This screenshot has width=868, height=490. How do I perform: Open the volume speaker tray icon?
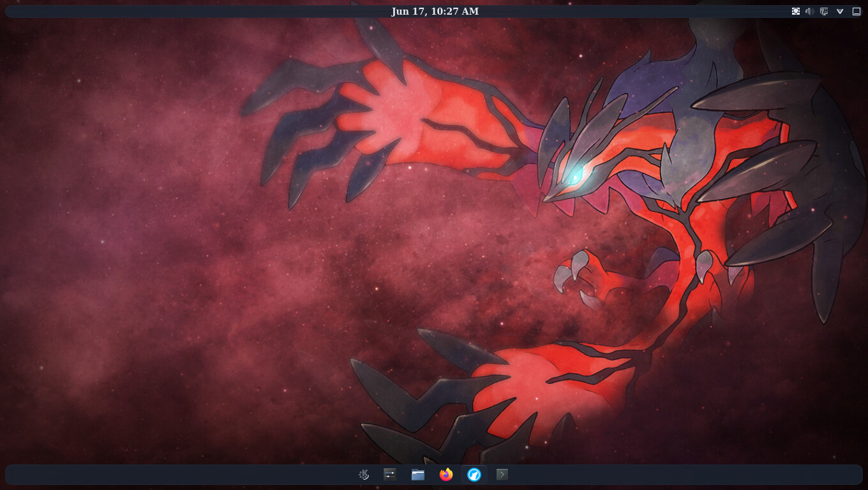[810, 11]
